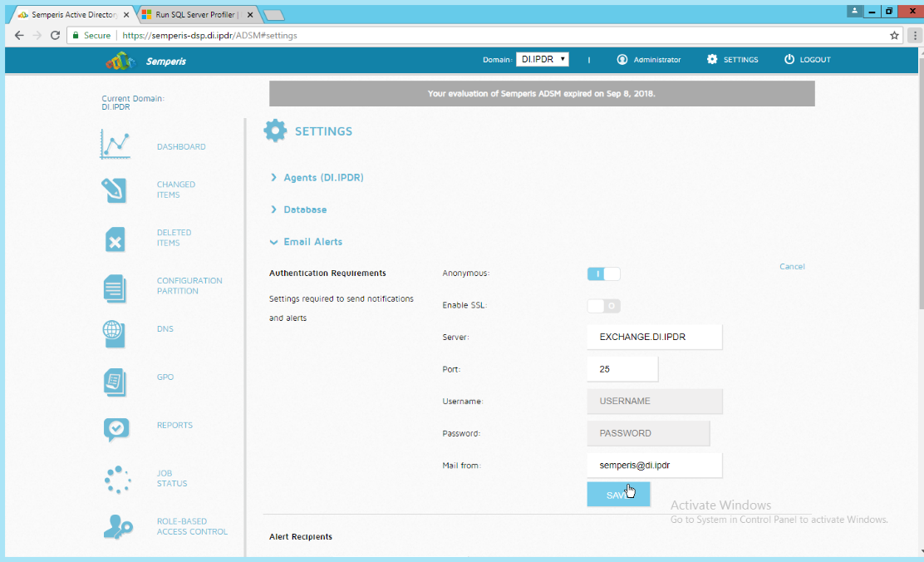
Task: Toggle the Anonymous authentication switch
Action: (603, 274)
